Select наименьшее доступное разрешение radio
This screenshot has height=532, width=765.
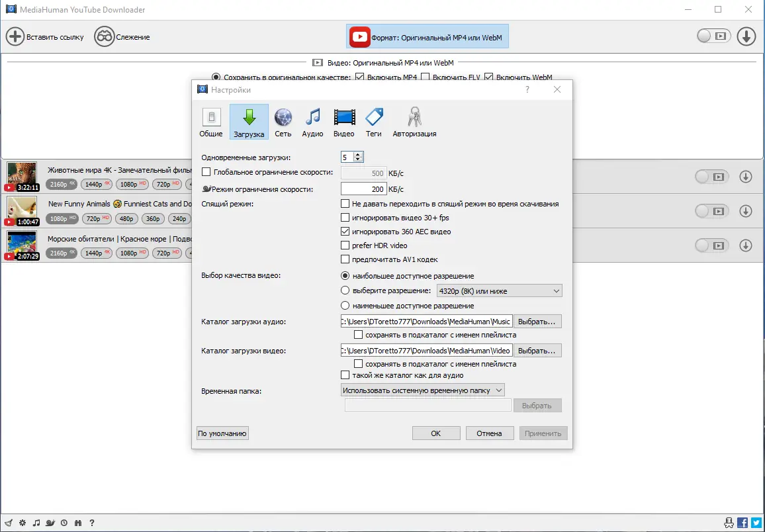click(x=345, y=305)
